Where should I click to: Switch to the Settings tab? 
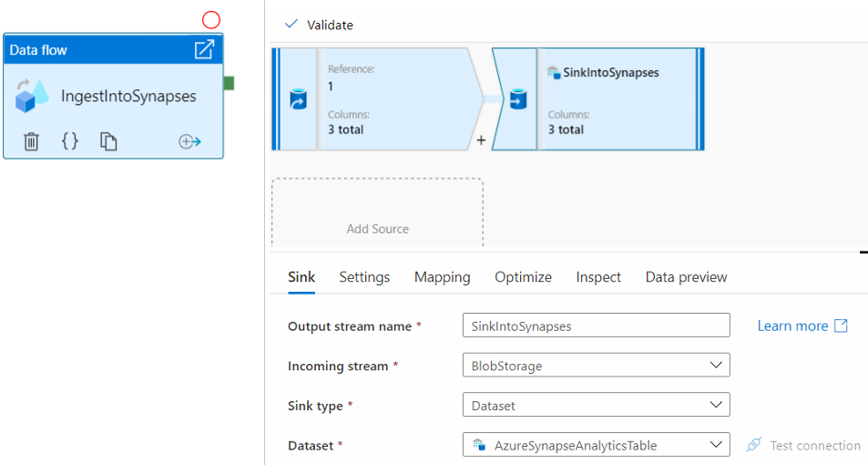(x=364, y=277)
